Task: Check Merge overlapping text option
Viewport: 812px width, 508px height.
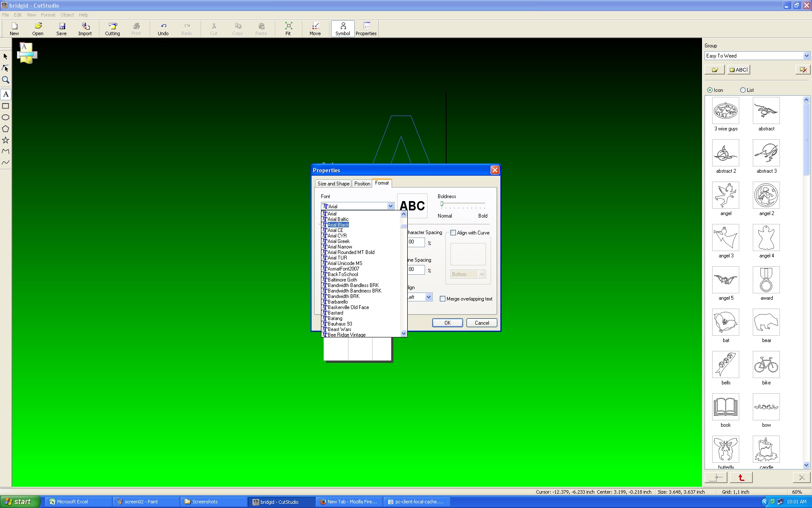Action: click(x=443, y=299)
